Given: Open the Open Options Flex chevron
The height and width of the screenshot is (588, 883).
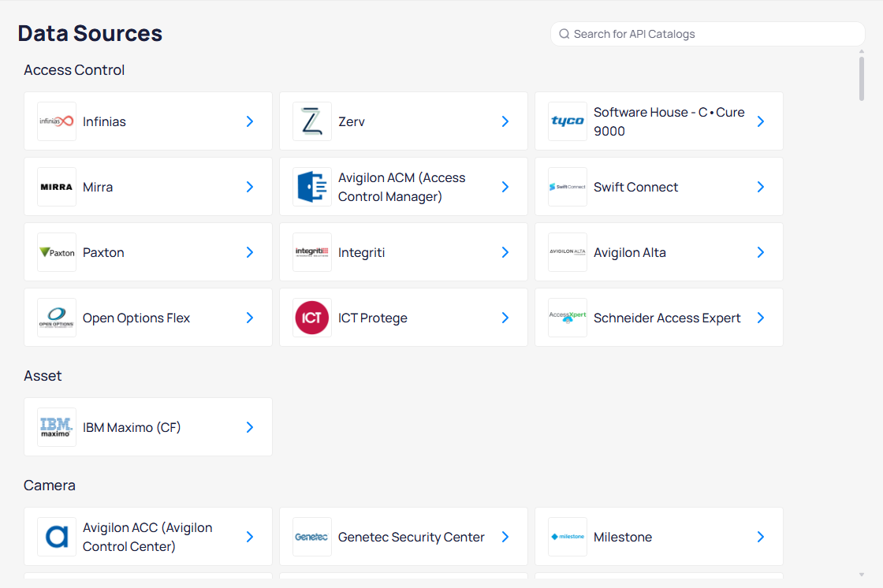Looking at the screenshot, I should (250, 318).
